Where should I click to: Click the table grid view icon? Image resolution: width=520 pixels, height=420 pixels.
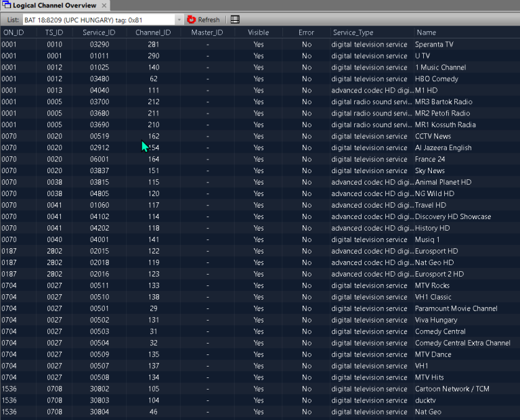pos(235,20)
